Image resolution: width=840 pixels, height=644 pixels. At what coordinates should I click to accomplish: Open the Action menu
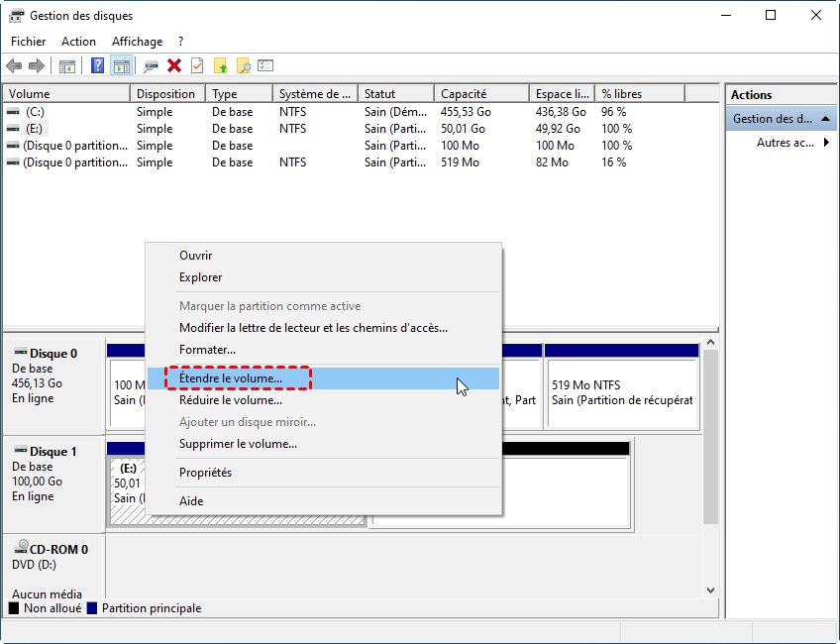point(79,42)
